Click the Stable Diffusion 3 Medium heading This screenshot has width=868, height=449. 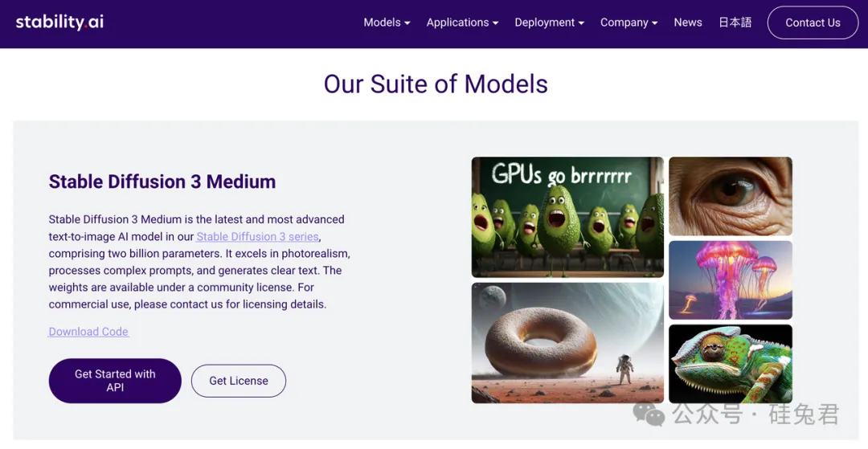point(162,182)
